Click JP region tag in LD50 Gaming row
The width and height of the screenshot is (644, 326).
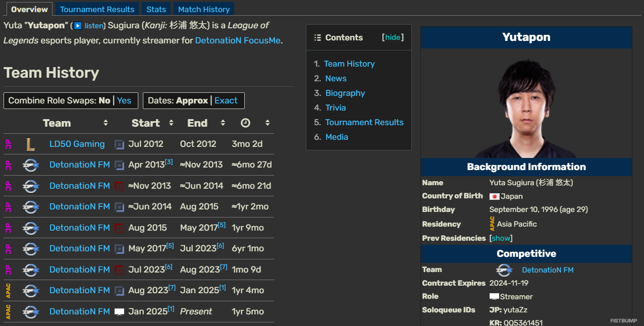coord(8,144)
